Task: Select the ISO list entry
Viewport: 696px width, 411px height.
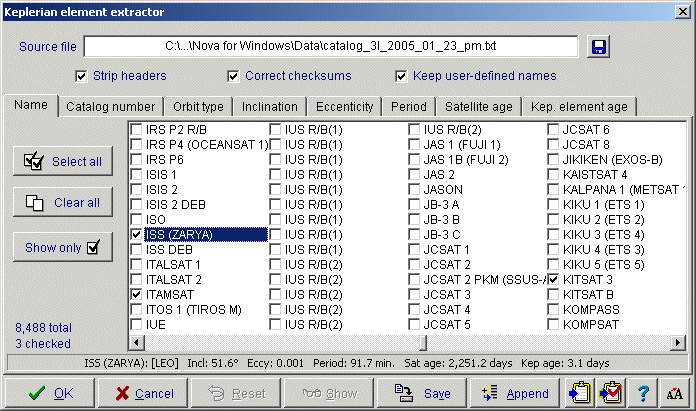Action: (156, 220)
